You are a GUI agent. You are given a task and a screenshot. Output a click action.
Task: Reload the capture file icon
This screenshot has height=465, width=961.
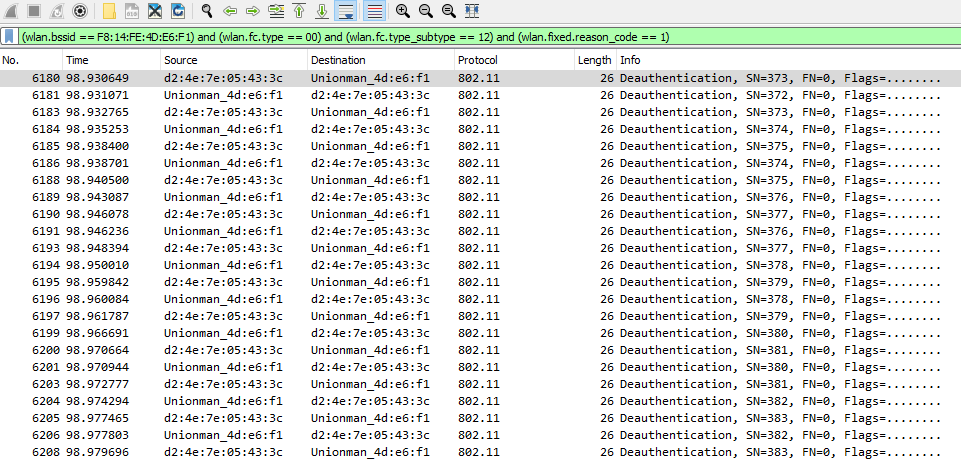[x=178, y=10]
